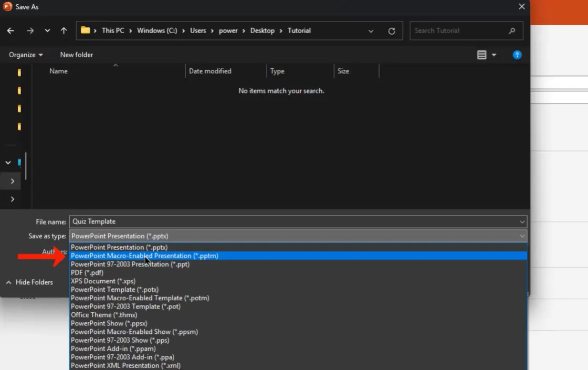Select PowerPoint Macro-Enabled Presentation (*.pptm)
This screenshot has width=588, height=370.
point(144,256)
